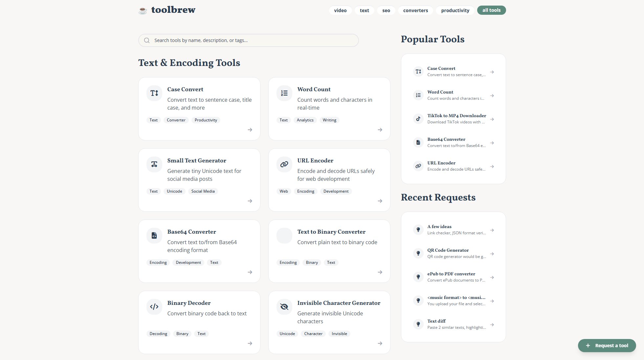644x360 pixels.
Task: Open the Small Text Generator tool icon
Action: coord(154,164)
